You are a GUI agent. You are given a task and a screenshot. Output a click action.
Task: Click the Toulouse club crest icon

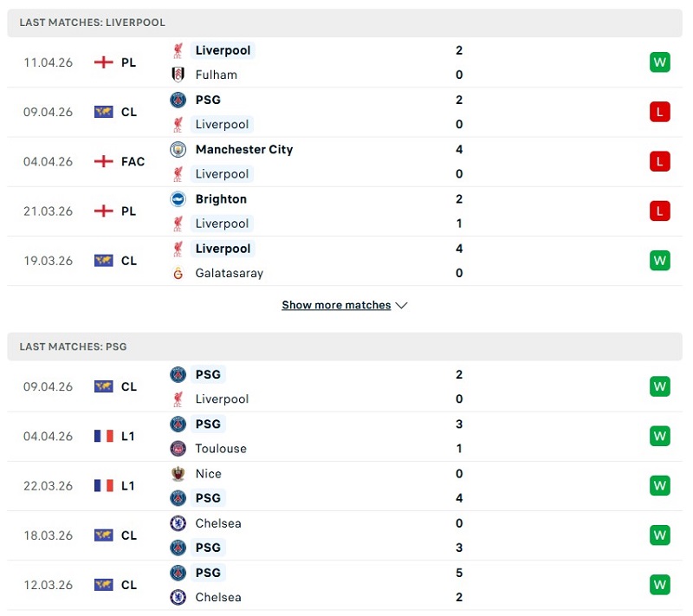point(178,449)
